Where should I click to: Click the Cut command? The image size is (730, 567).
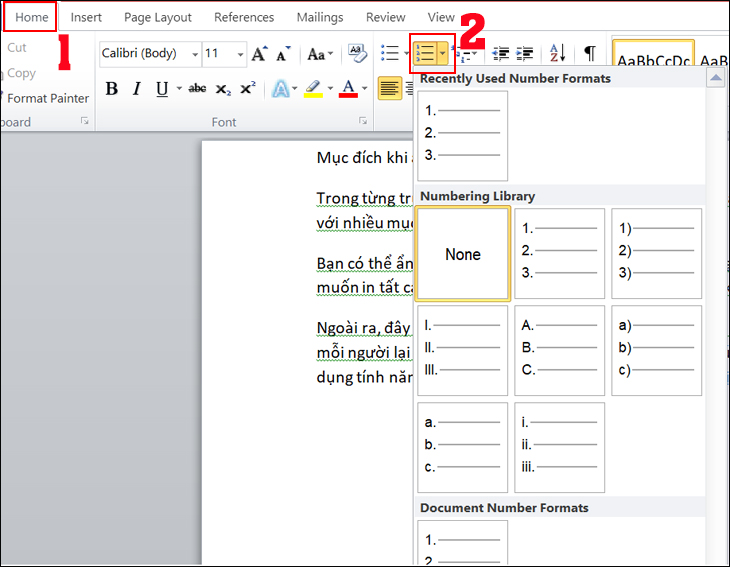click(17, 47)
